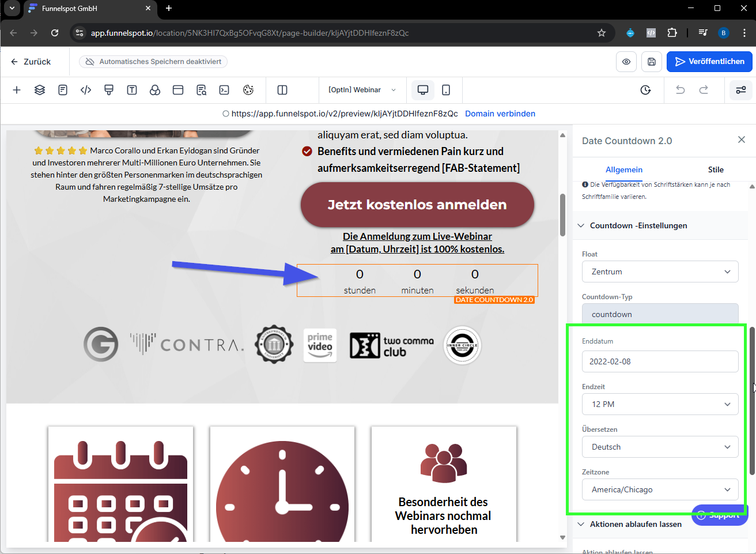Toggle the split columns layout icon
Image resolution: width=756 pixels, height=554 pixels.
tap(282, 90)
